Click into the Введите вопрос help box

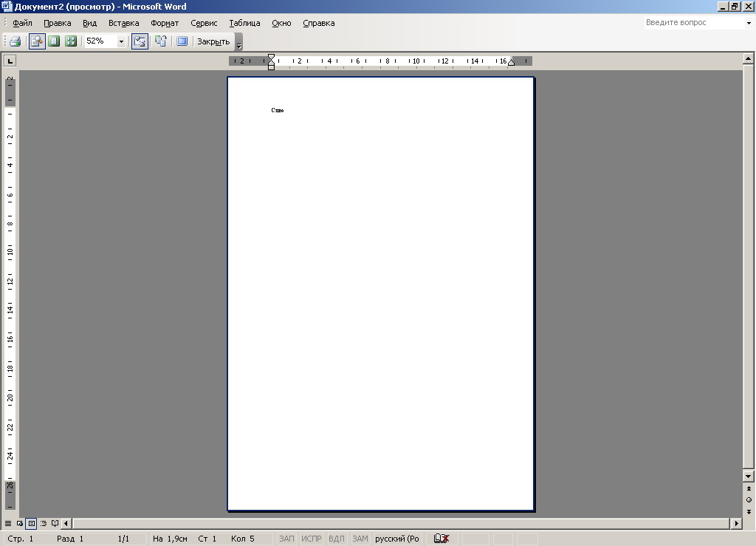[x=693, y=23]
